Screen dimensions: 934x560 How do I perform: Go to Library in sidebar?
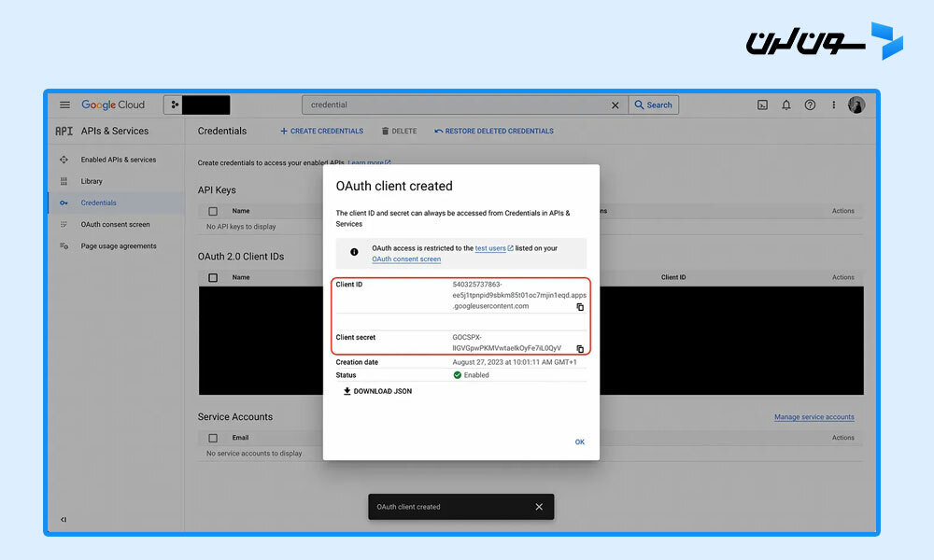point(92,181)
